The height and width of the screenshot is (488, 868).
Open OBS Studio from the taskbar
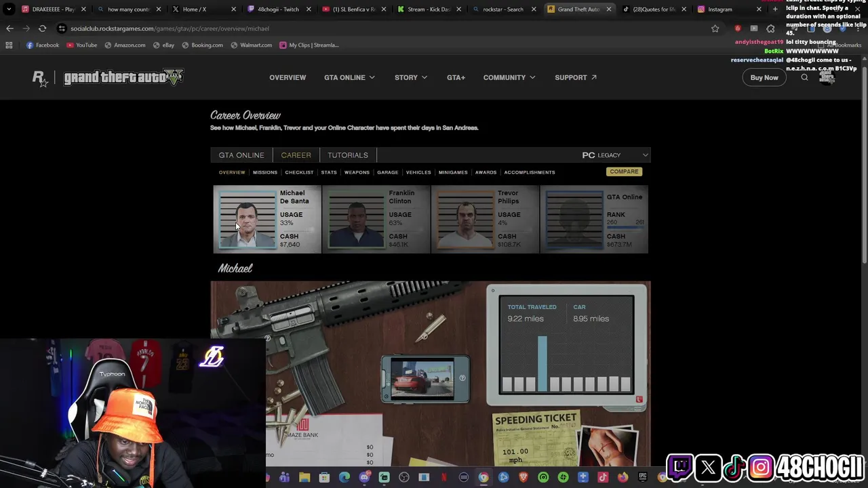tap(404, 477)
